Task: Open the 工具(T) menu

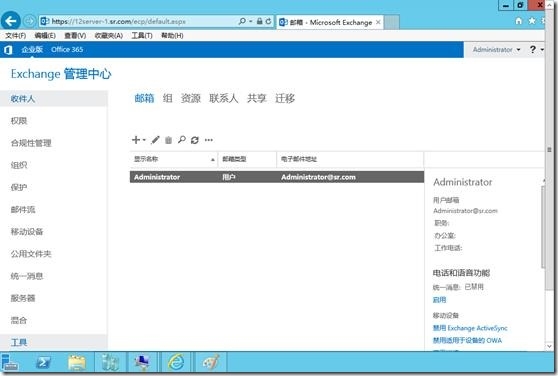Action: pyautogui.click(x=142, y=36)
